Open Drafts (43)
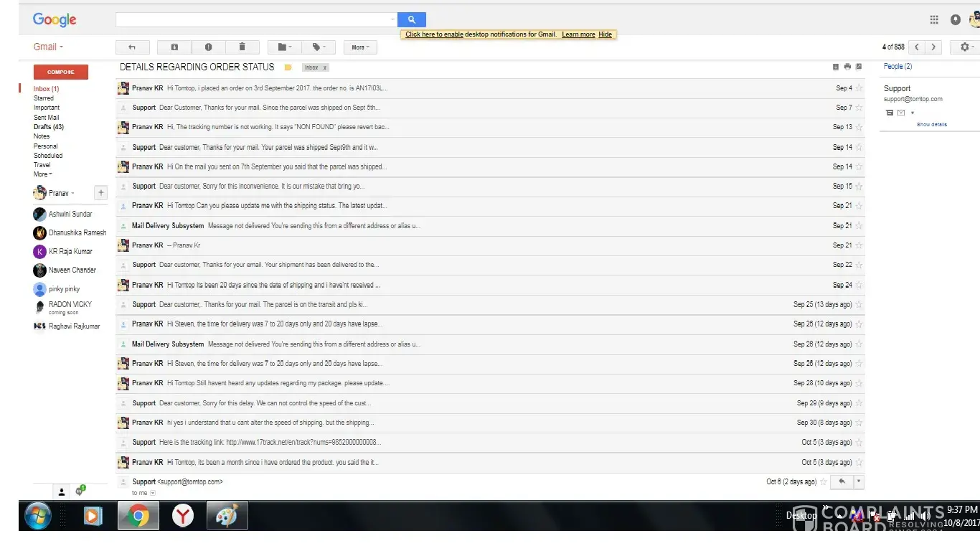The image size is (980, 551). 48,127
